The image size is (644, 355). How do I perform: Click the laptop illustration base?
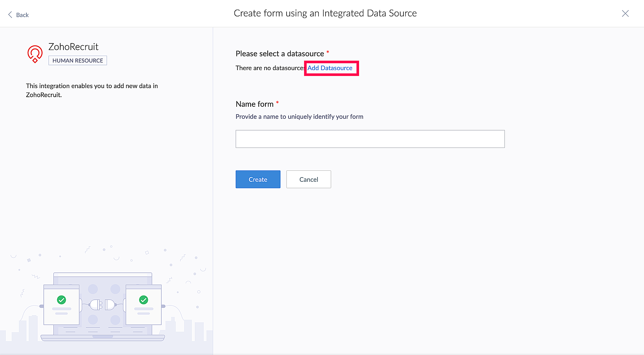[102, 338]
